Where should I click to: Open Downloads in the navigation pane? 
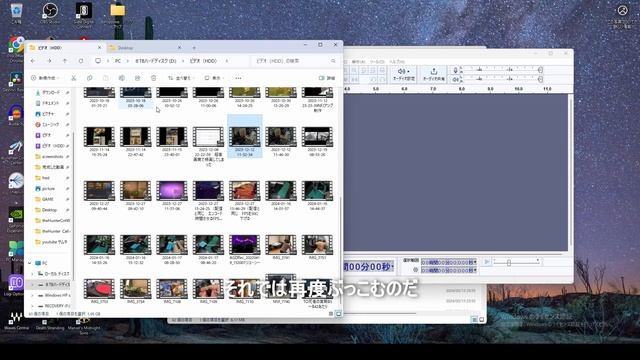(52, 93)
